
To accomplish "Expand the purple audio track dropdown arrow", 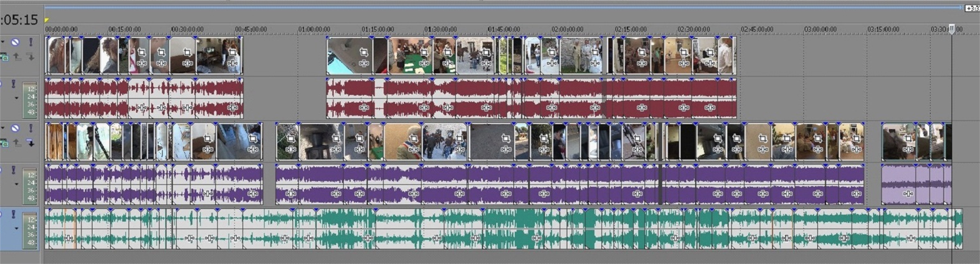I will coord(16,184).
